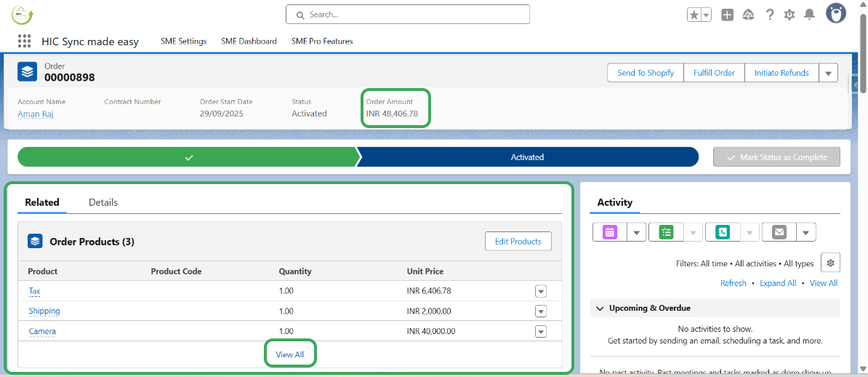The height and width of the screenshot is (377, 868).
Task: Open the favorites list dropdown arrow
Action: [x=707, y=15]
